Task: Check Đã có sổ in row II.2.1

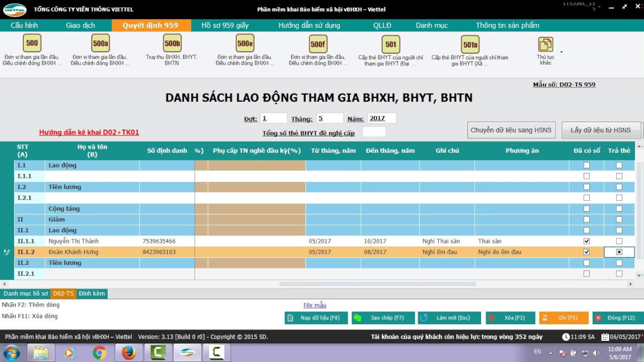Action: coord(586,274)
